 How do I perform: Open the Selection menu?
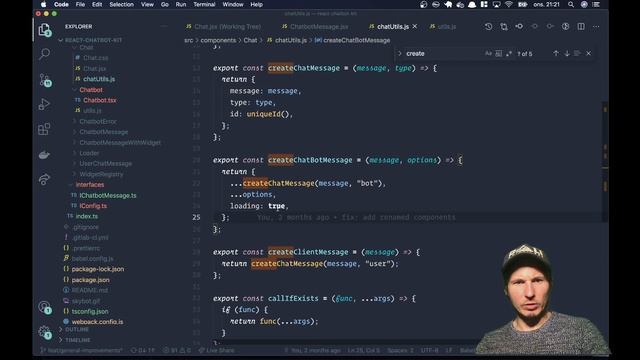pos(121,4)
